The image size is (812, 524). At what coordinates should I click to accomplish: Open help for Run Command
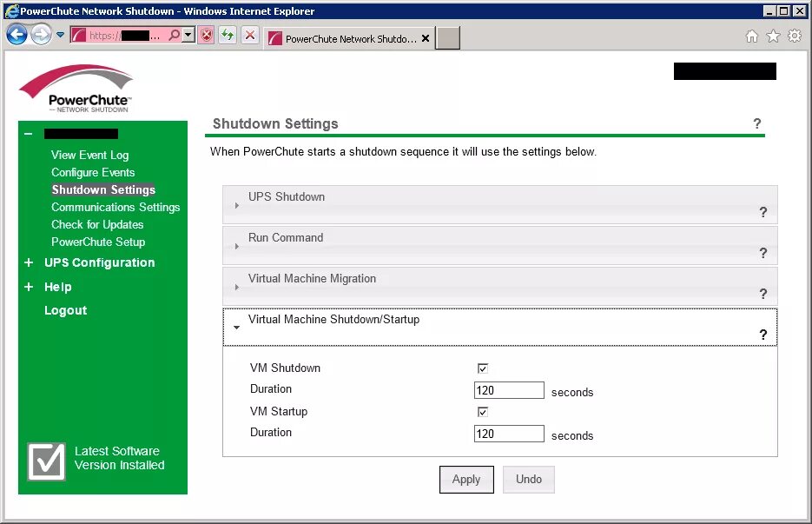762,253
